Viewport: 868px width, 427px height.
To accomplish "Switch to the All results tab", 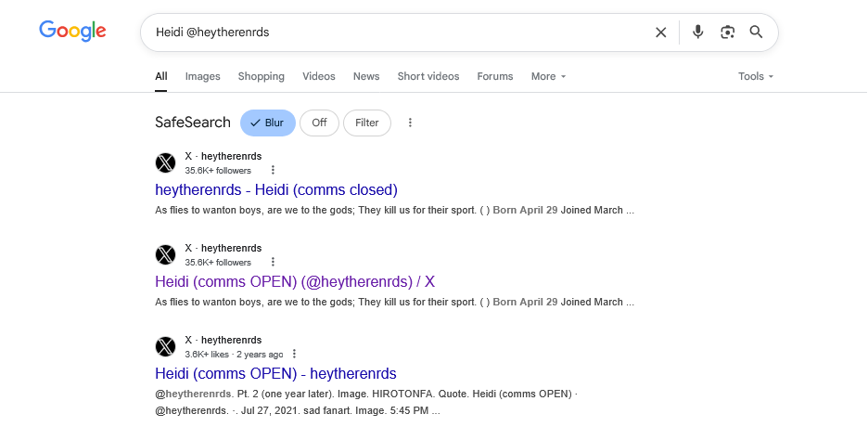I will [161, 76].
